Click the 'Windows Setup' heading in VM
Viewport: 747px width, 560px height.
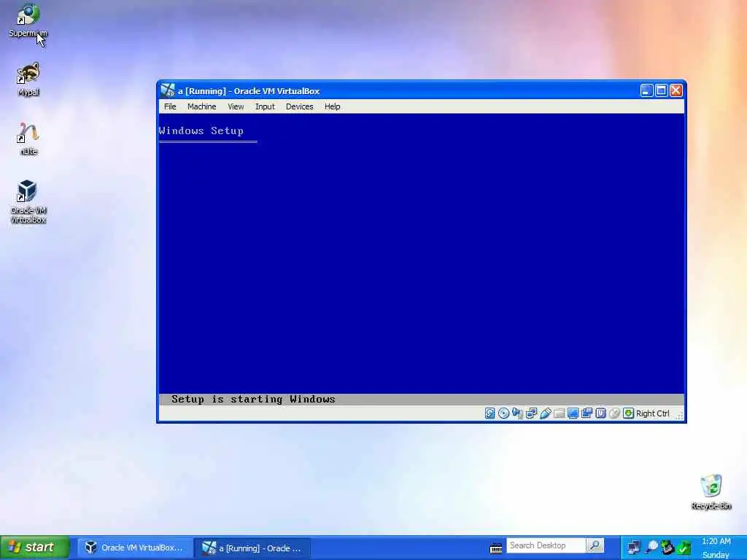click(x=201, y=131)
